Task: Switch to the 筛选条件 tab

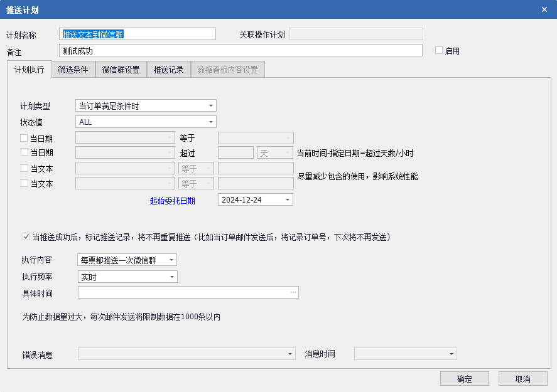Action: point(73,70)
